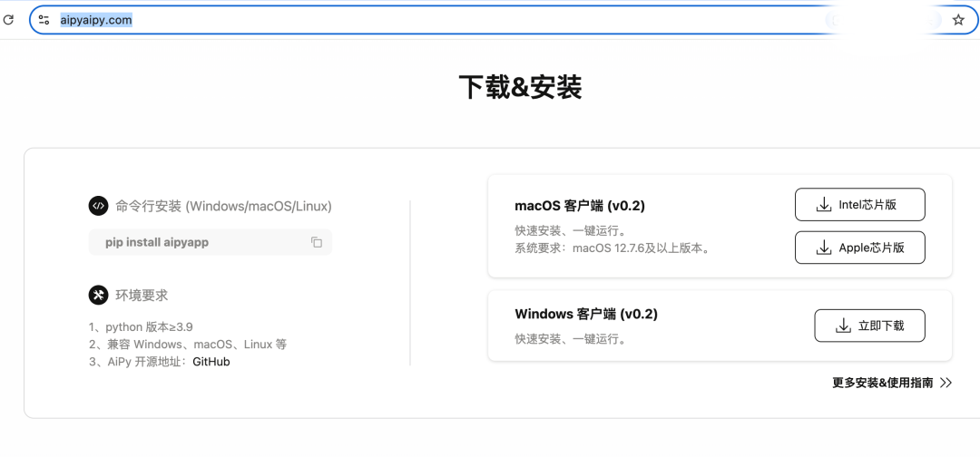
Task: Open site information icon in address bar
Action: [x=44, y=20]
